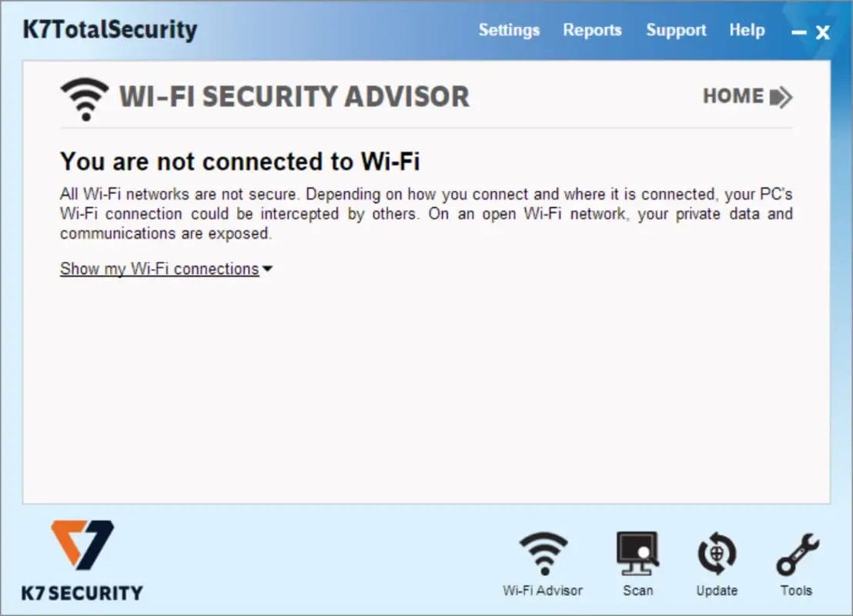Open Tools via the wrench icon
Viewport: 853px width, 616px height.
797,554
